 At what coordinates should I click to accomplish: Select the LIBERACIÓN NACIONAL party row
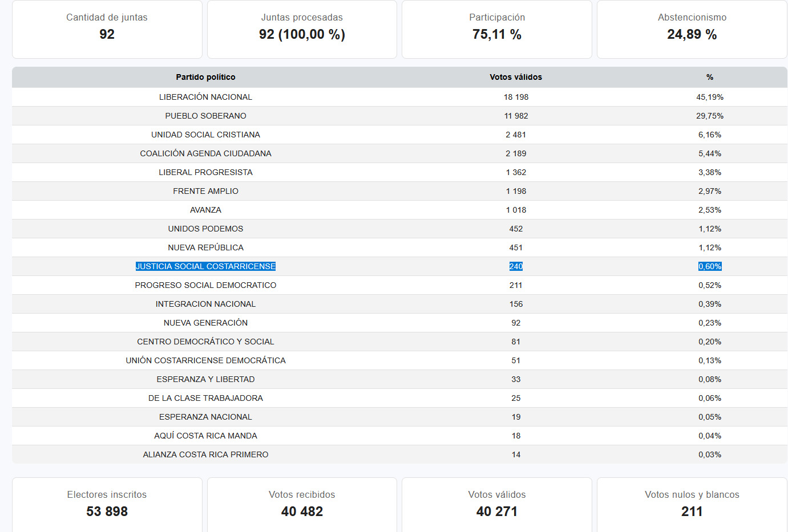(x=205, y=97)
